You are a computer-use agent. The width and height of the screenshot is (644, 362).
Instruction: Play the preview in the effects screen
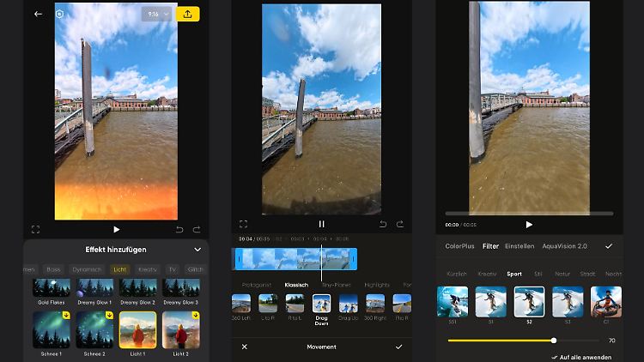tap(117, 229)
